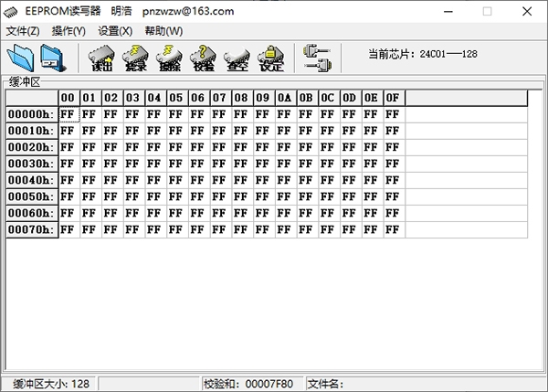Minimize the EEPROM读写器 window
Screen dimensions: 548x392
tap(448, 12)
